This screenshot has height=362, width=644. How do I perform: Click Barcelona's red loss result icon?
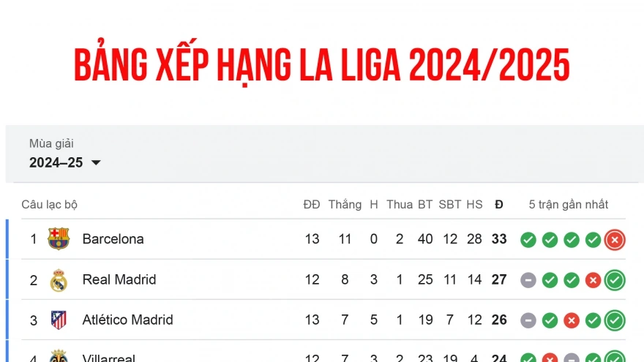click(x=615, y=240)
